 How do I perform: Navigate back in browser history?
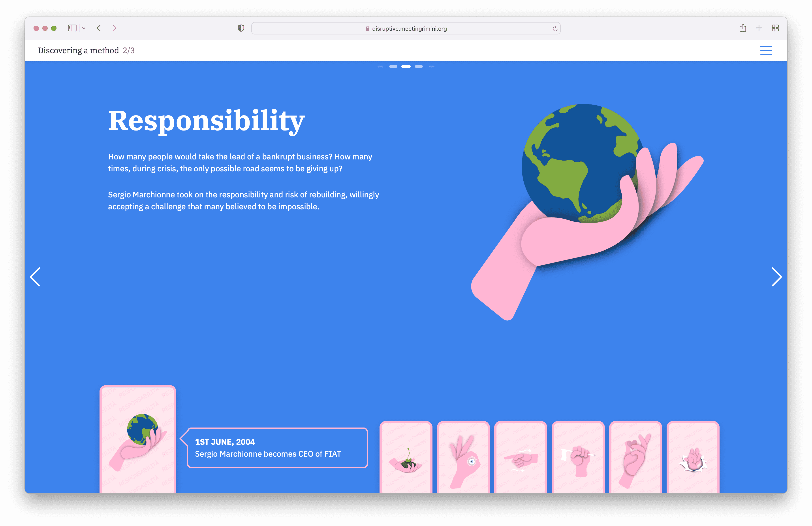(99, 28)
